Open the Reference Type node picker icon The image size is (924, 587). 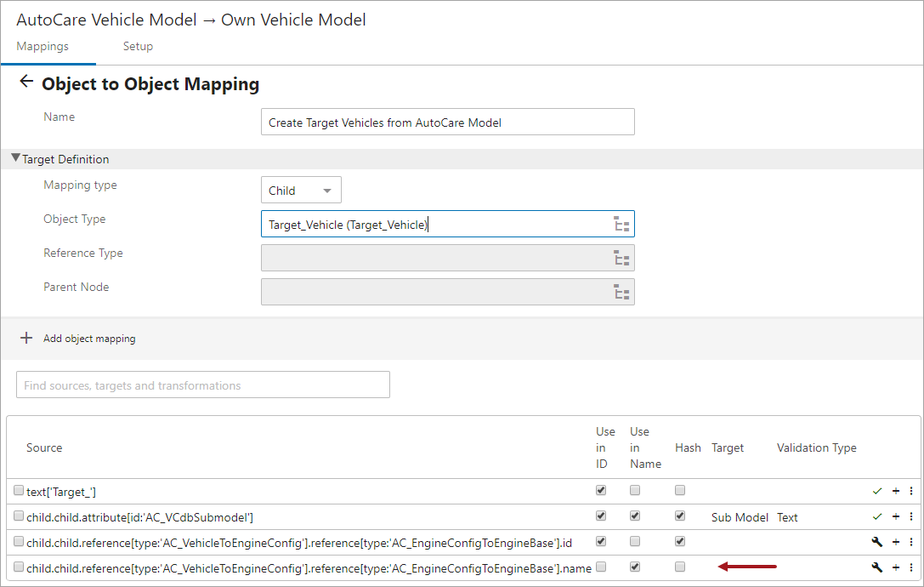[x=621, y=259]
